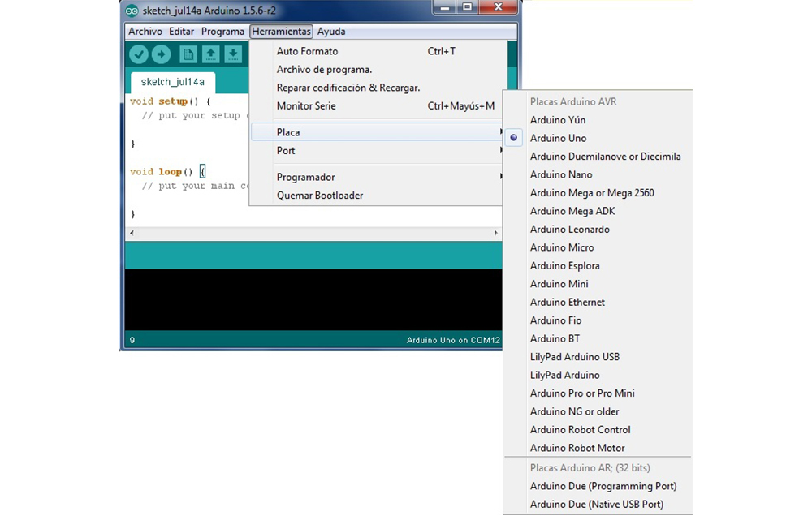Click the New sketch document icon
812x516 pixels.
click(188, 54)
